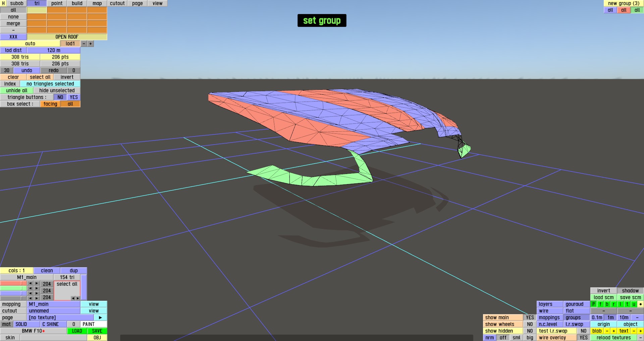
Task: Click the P view preset button
Action: coord(594,304)
